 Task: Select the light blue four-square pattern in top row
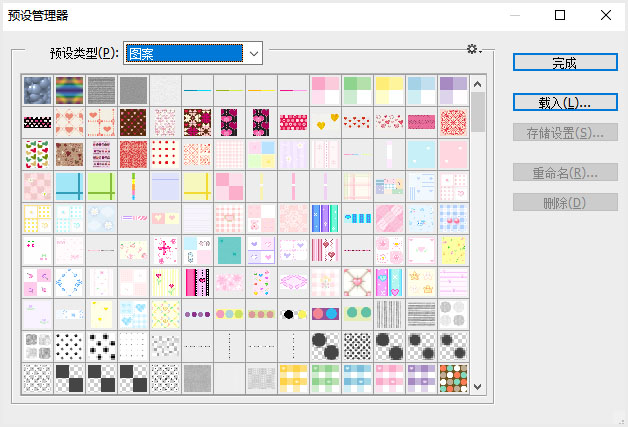click(422, 91)
